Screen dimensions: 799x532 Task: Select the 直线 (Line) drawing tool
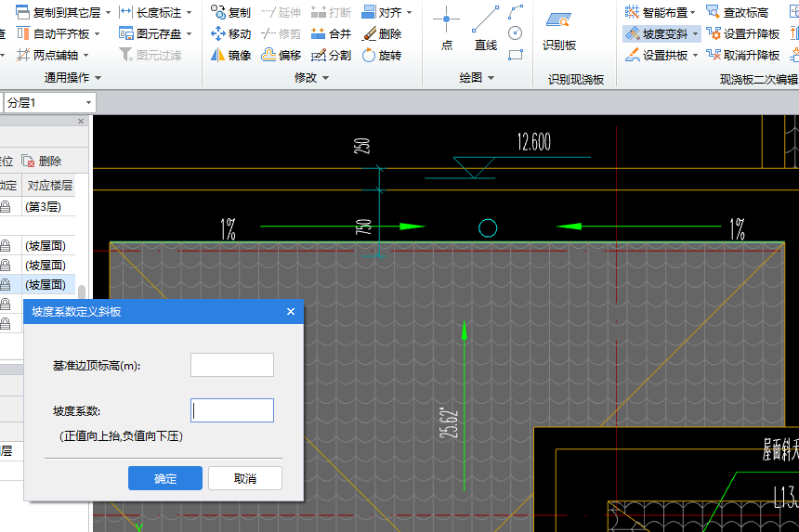[486, 29]
